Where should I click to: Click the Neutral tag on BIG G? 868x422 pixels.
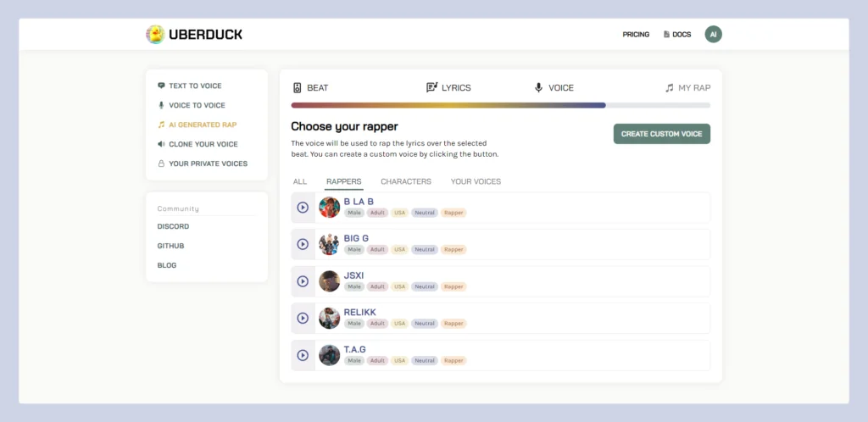(424, 250)
